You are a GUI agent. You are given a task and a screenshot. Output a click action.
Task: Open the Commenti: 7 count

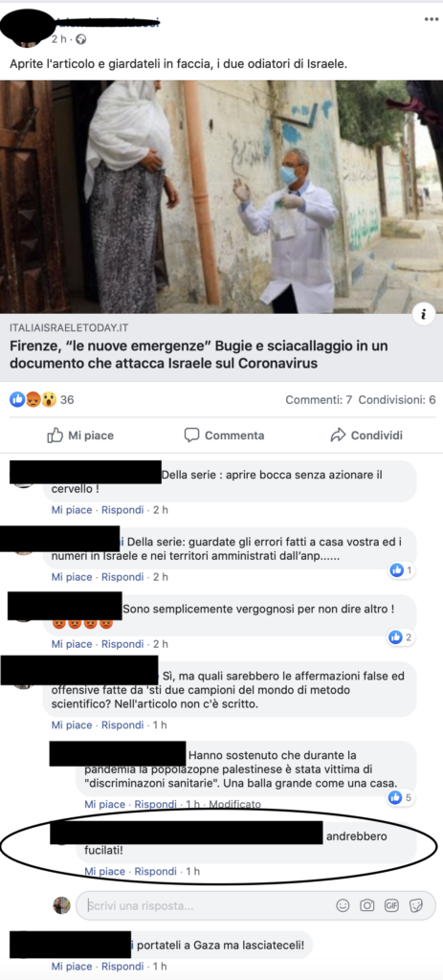pyautogui.click(x=319, y=399)
